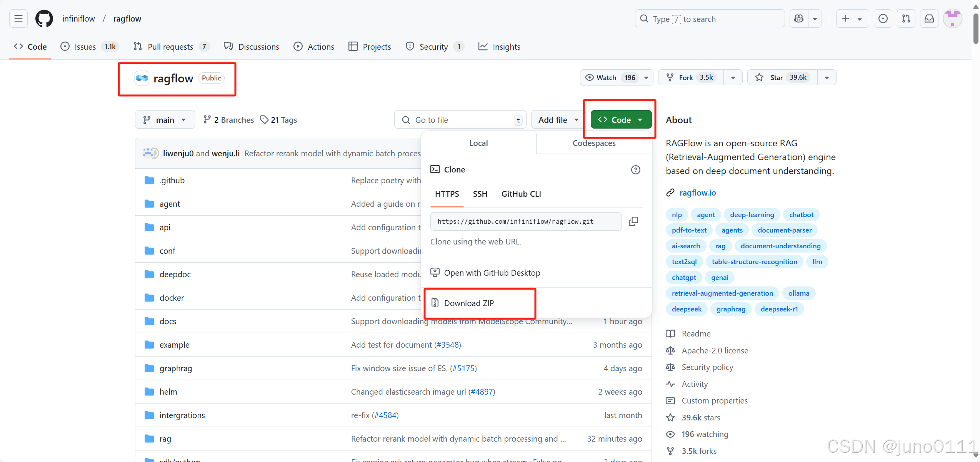Check the notifications inbox
Image resolution: width=980 pixels, height=462 pixels.
[929, 18]
